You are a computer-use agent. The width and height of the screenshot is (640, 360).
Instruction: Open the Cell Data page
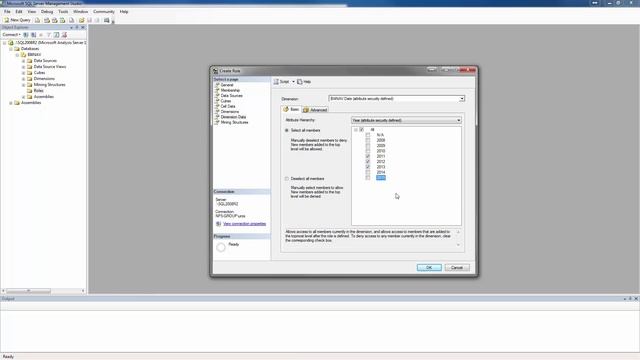coord(228,106)
